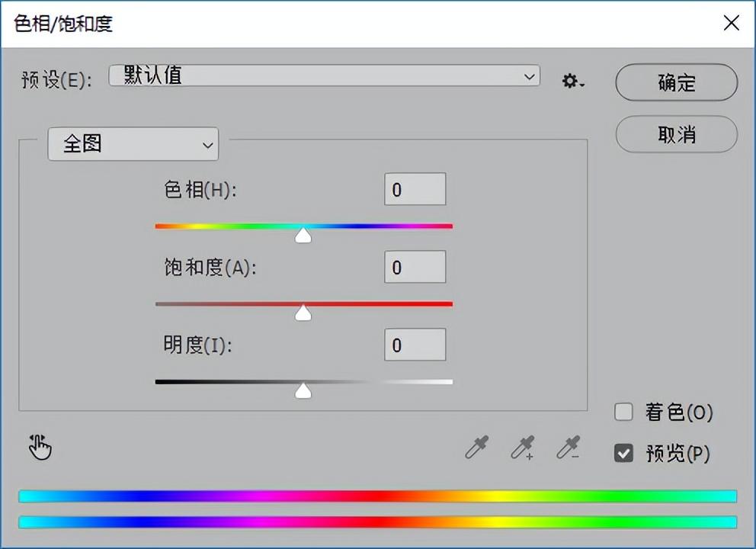Focus the 色相(H) value field
Screen dimensions: 756x549
click(415, 189)
